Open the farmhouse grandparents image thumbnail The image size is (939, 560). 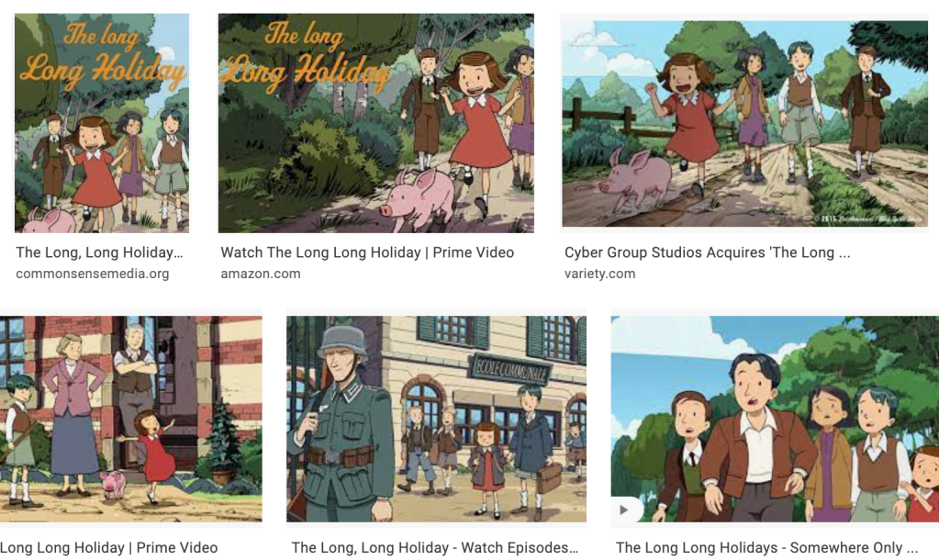click(130, 419)
